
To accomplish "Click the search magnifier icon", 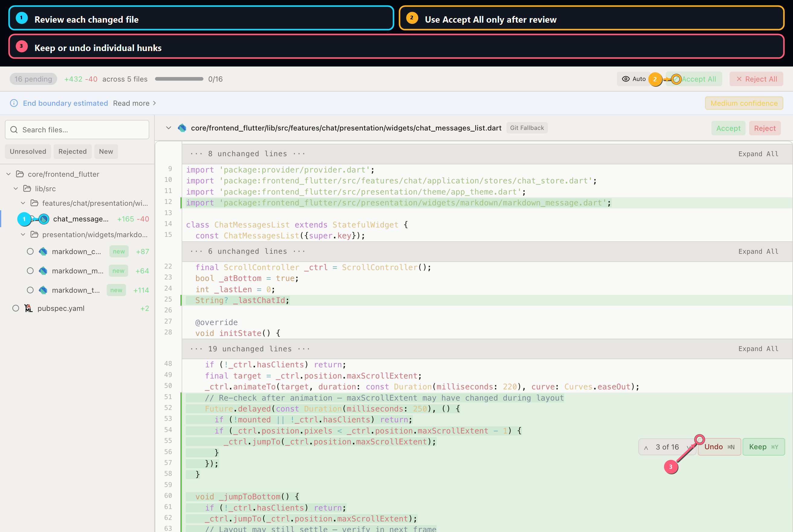I will click(14, 130).
